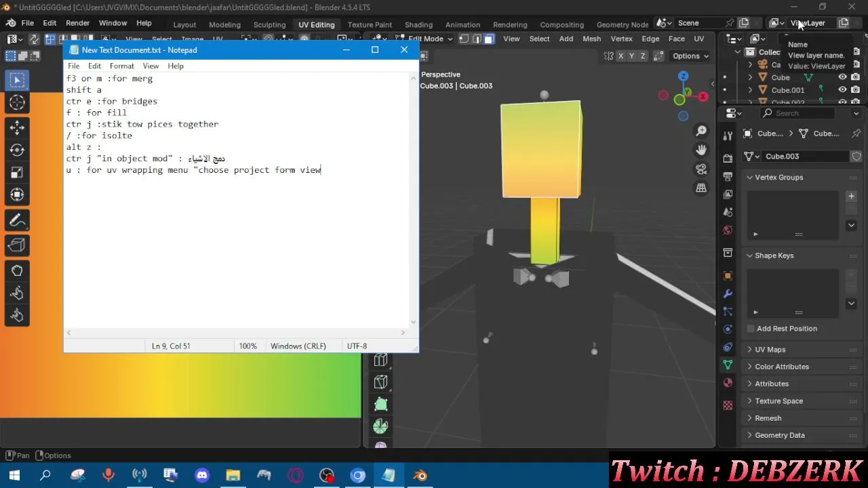Viewport: 868px width, 488px height.
Task: Select the Relax tool in UV toolbar
Action: point(17,293)
